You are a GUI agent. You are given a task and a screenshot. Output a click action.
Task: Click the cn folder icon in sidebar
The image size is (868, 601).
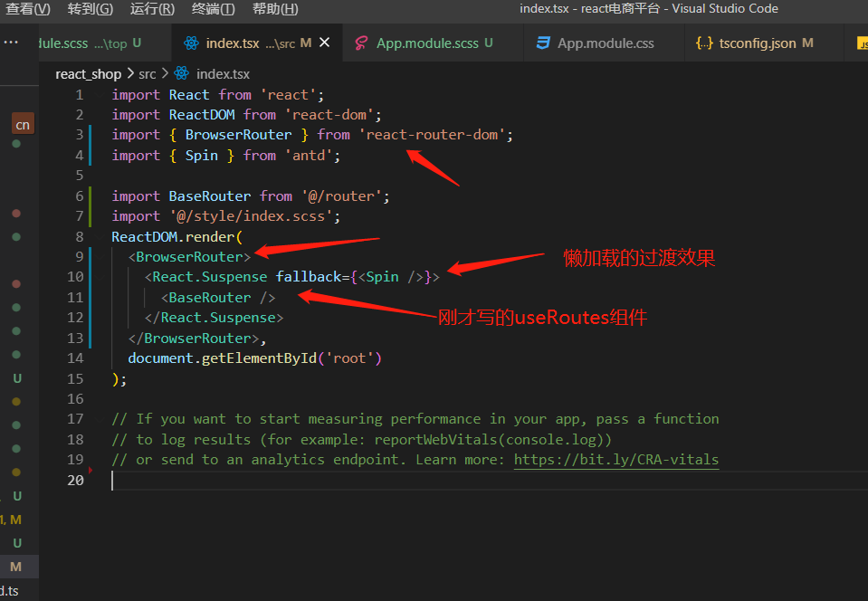[x=23, y=125]
